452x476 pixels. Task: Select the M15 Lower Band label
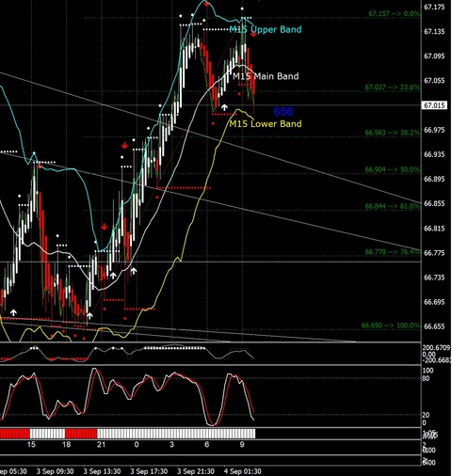266,123
